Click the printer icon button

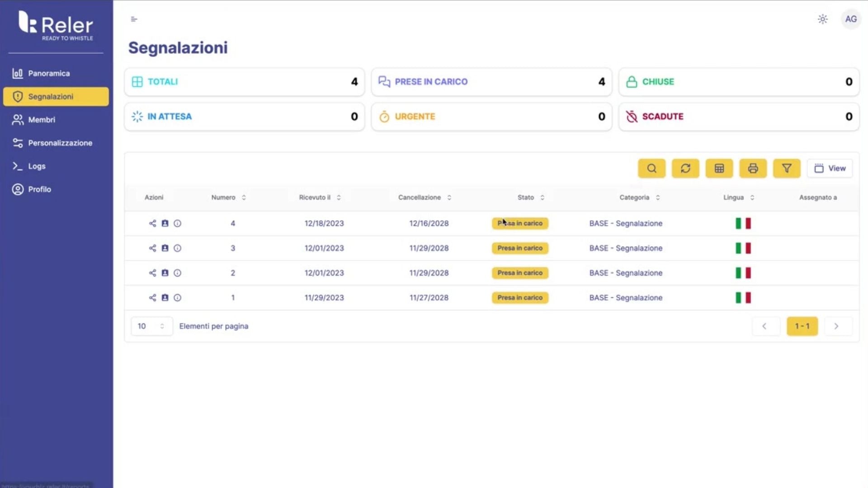[753, 169]
